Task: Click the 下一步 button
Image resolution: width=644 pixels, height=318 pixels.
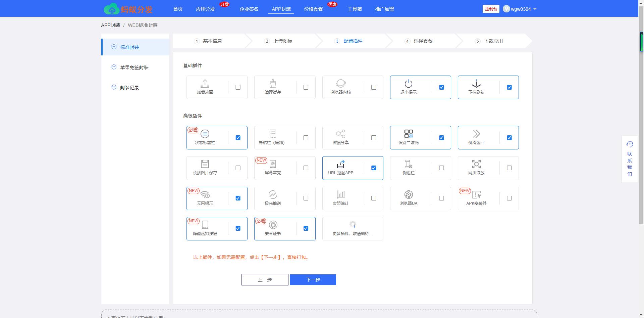Action: pyautogui.click(x=313, y=280)
